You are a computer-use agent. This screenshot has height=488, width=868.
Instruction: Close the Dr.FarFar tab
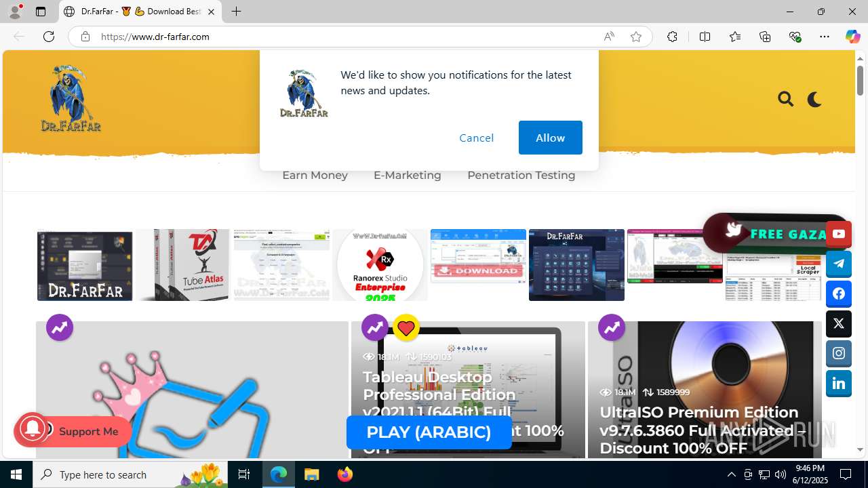(x=211, y=12)
